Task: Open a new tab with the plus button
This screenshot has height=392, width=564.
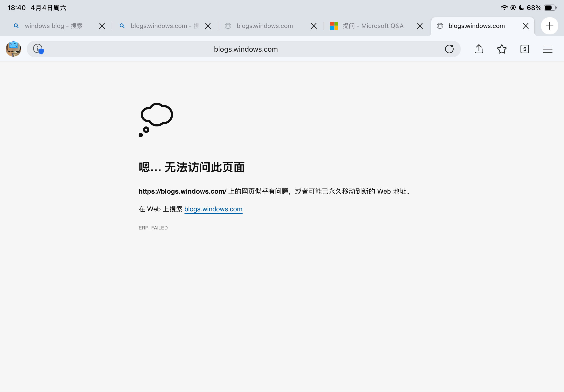Action: click(x=549, y=26)
